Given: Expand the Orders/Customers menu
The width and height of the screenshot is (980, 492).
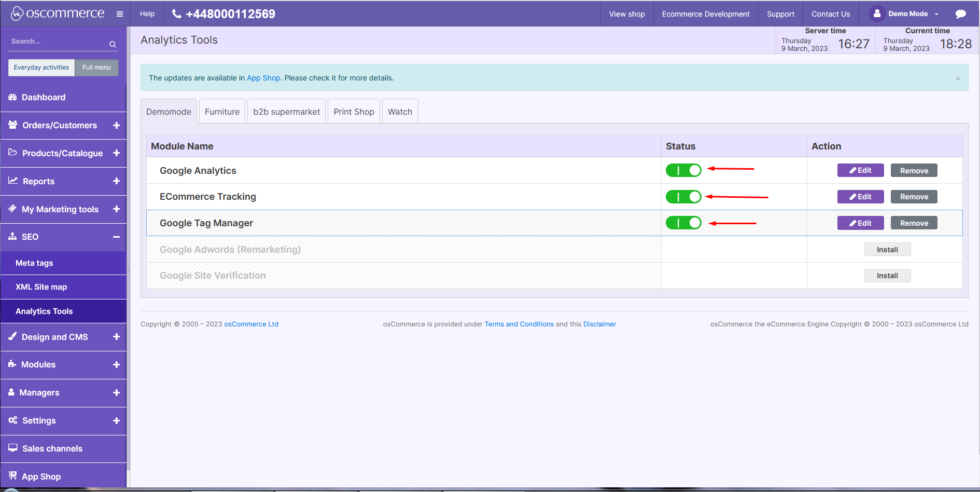Looking at the screenshot, I should click(x=116, y=125).
